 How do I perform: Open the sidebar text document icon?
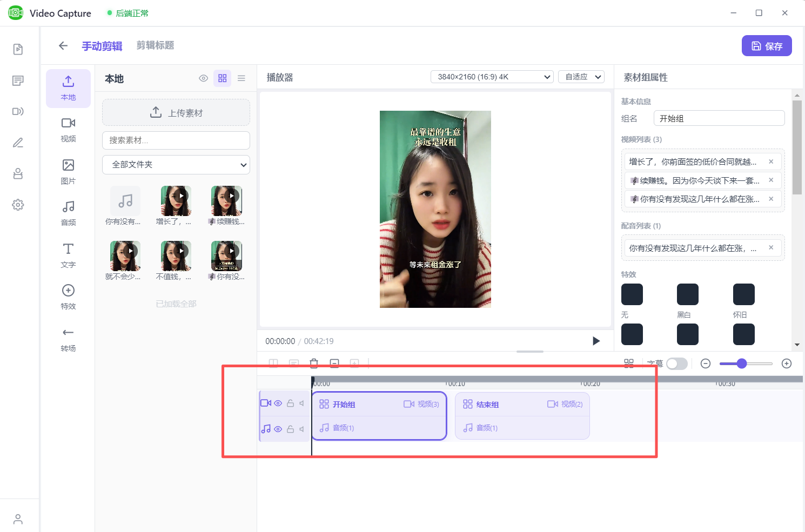[18, 80]
